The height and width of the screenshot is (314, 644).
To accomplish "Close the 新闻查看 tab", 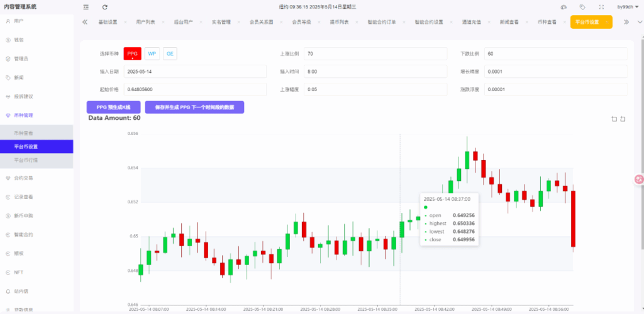I will coord(527,22).
